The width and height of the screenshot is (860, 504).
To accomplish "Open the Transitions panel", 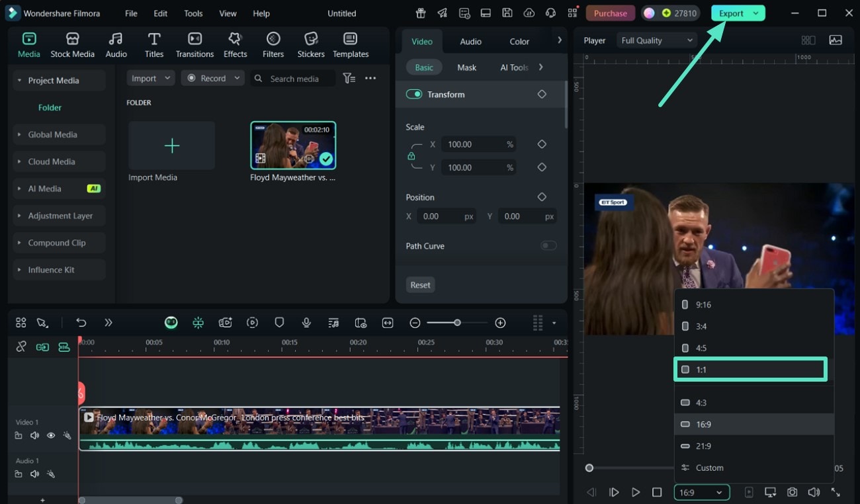I will [194, 46].
